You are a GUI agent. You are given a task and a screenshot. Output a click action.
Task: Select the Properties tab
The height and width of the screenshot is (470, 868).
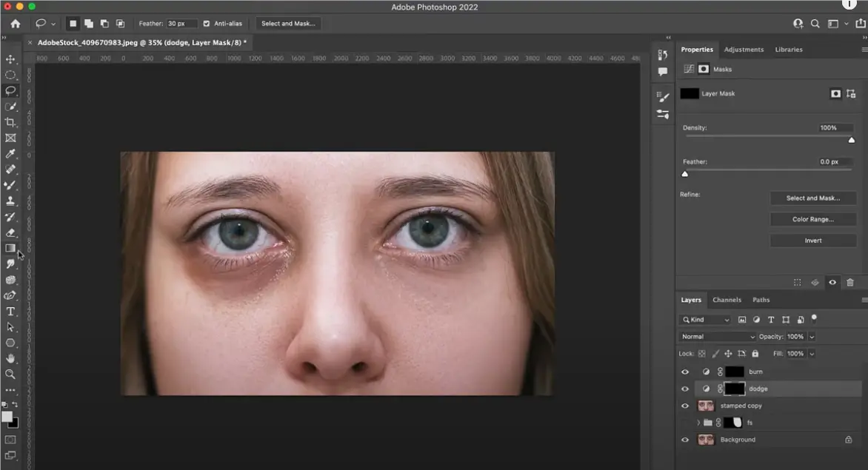pyautogui.click(x=696, y=49)
